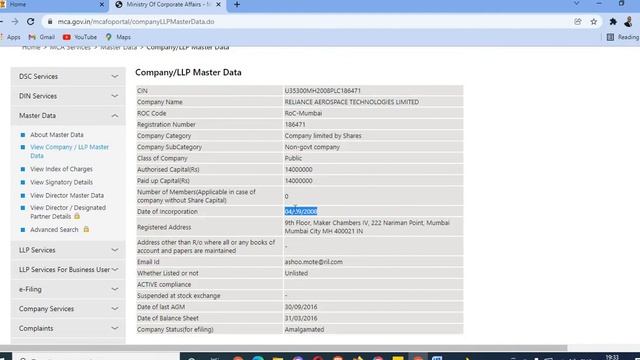Open the Extensions puzzle icon
The width and height of the screenshot is (640, 360).
pyautogui.click(x=613, y=22)
